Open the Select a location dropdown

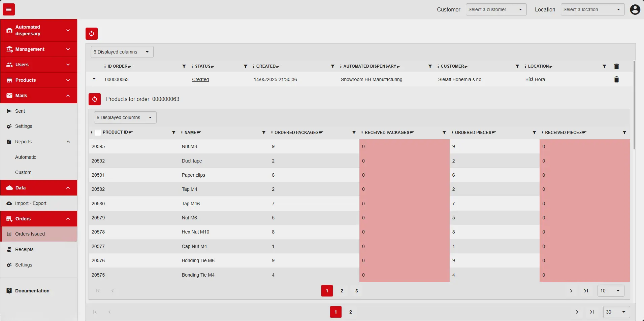pyautogui.click(x=592, y=9)
